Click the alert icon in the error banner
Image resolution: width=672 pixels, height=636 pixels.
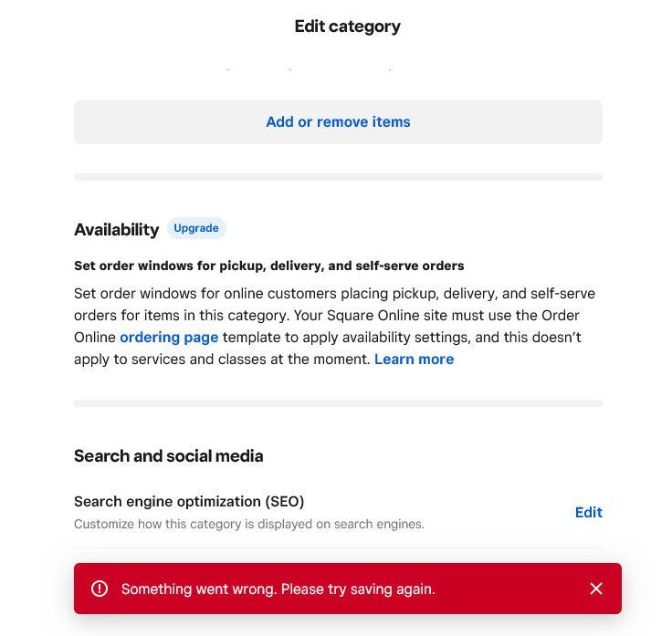pos(100,589)
